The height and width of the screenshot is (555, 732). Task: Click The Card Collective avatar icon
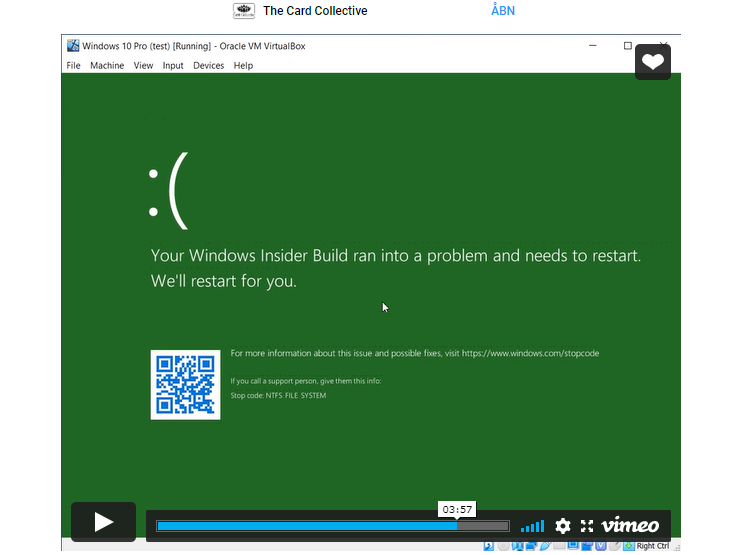point(244,11)
